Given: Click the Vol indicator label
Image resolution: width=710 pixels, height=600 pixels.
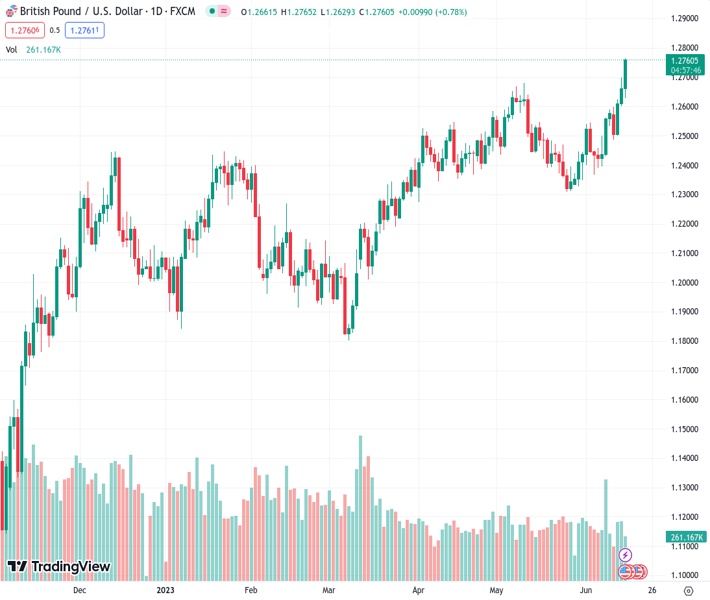Looking at the screenshot, I should tap(11, 49).
